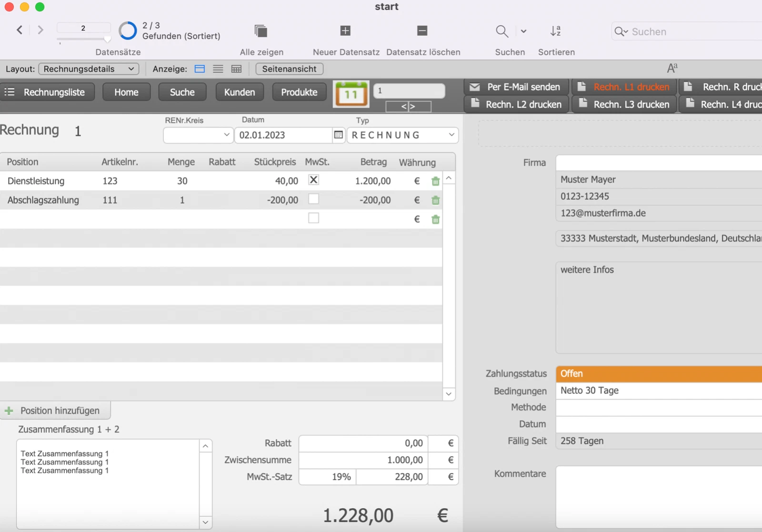Viewport: 762px width, 532px height.
Task: Enable MwSt. for Abschlagszahlung position
Action: point(313,199)
